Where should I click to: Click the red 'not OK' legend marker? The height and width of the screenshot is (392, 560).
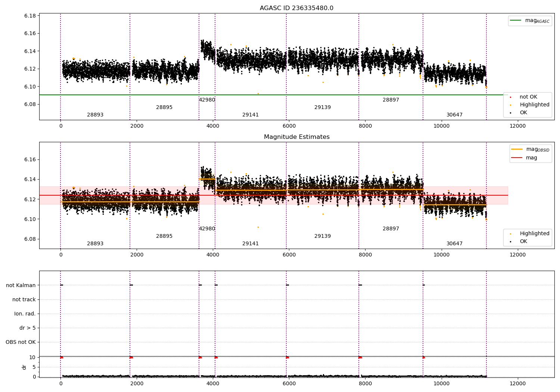click(510, 97)
